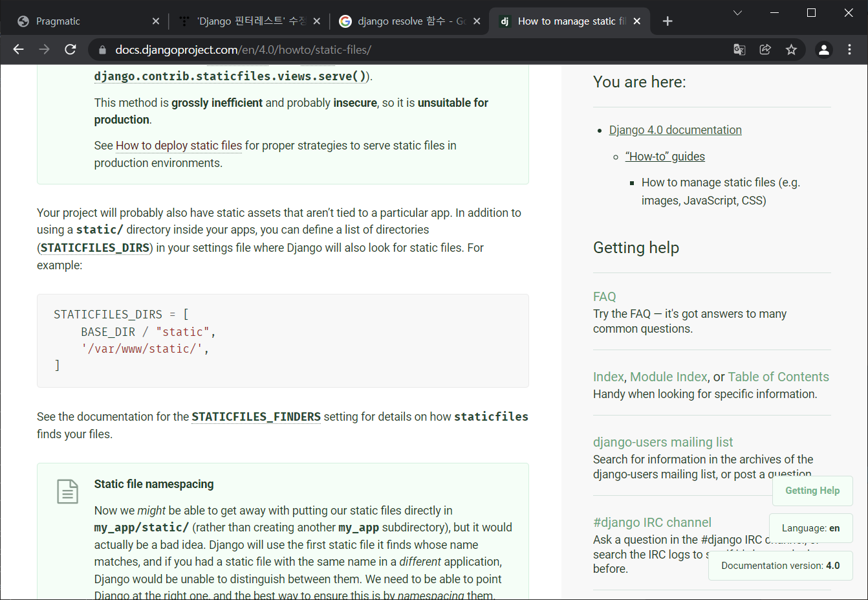Click the share page icon
Viewport: 868px width, 600px height.
coord(765,50)
